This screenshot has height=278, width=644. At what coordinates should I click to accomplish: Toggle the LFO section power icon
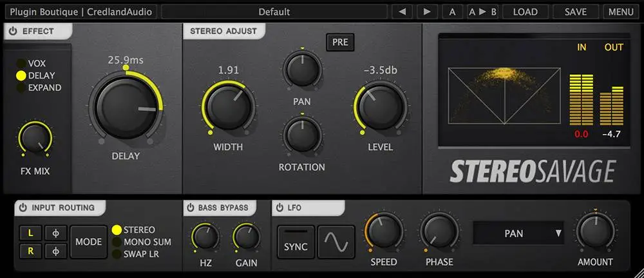279,208
